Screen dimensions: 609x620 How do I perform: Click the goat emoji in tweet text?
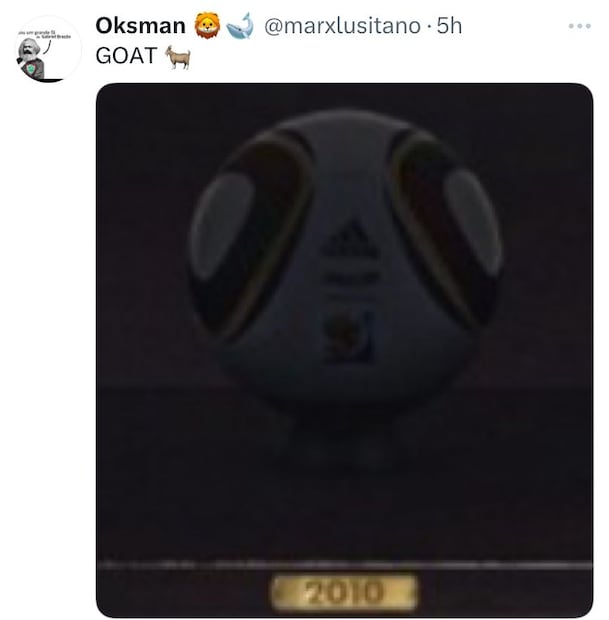[x=178, y=57]
